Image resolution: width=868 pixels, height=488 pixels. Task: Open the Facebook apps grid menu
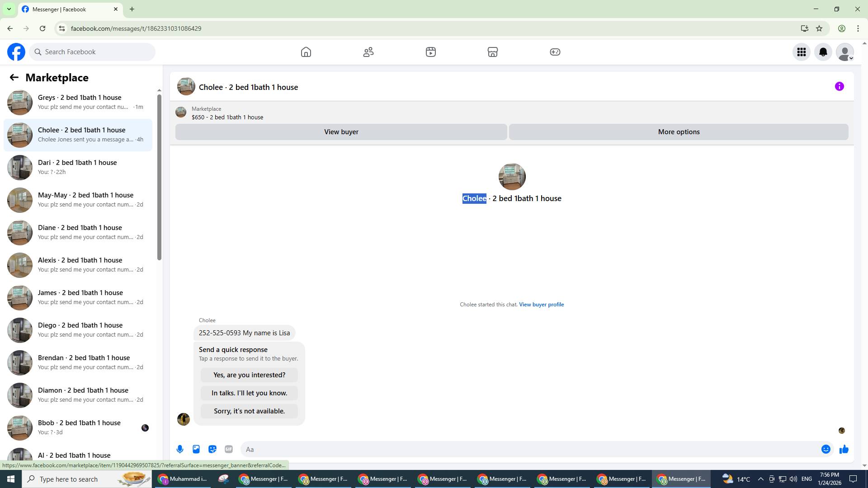coord(801,52)
